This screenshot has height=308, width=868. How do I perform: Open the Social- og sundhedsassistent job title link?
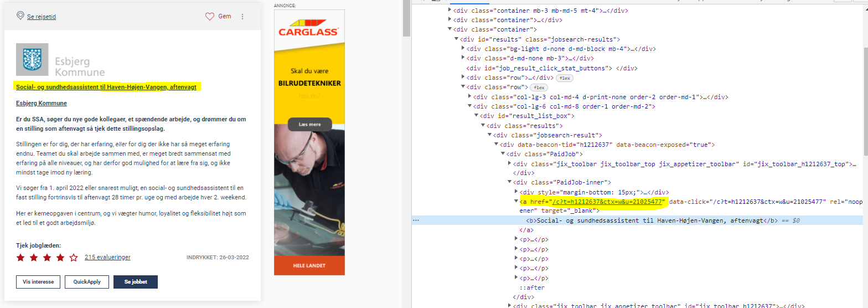107,87
